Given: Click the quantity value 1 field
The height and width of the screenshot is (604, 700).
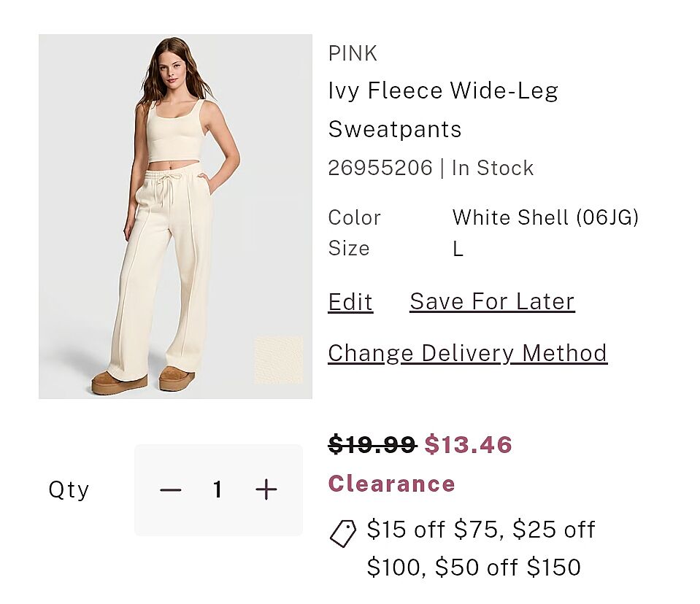Looking at the screenshot, I should pos(218,489).
